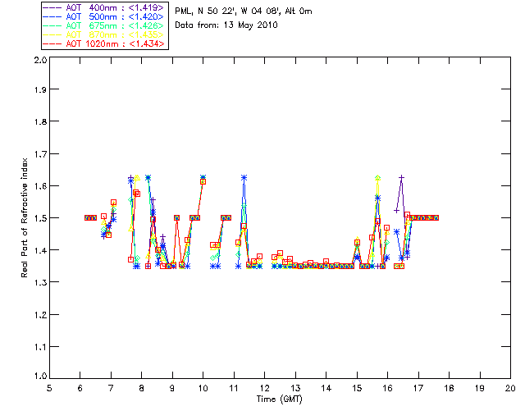The image size is (525, 420).
Task: Click the x-axis value 20
Action: click(x=510, y=388)
